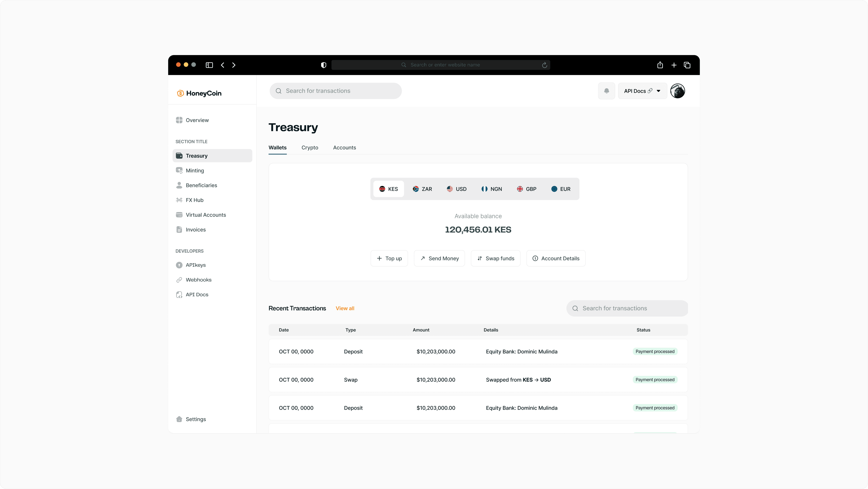This screenshot has height=489, width=868.
Task: Click the HoneyCoin logo
Action: point(199,93)
